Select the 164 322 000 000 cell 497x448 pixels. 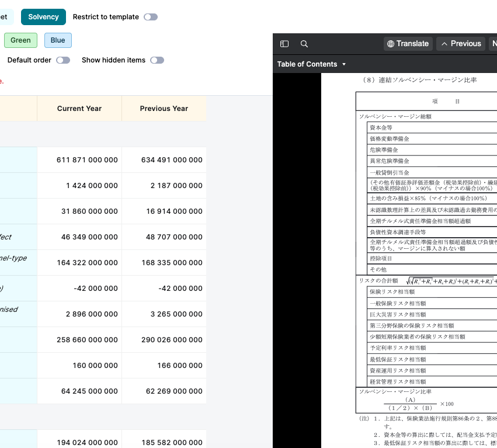[87, 263]
